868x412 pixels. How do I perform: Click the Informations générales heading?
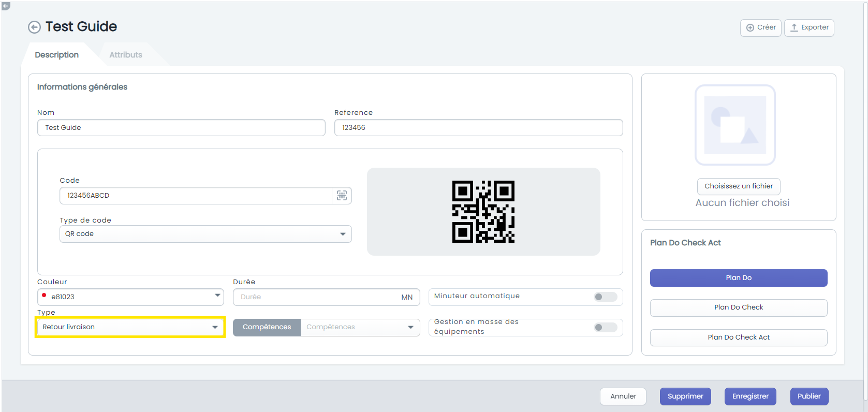82,87
